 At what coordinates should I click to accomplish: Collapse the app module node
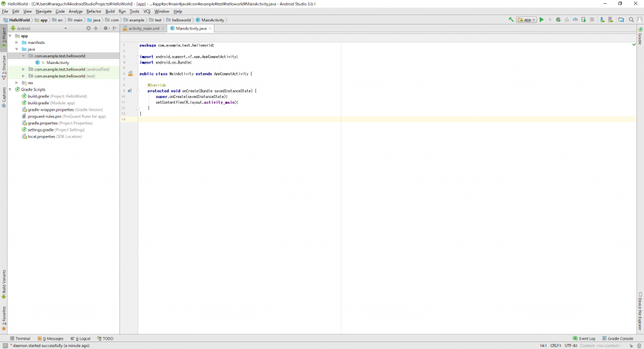10,36
